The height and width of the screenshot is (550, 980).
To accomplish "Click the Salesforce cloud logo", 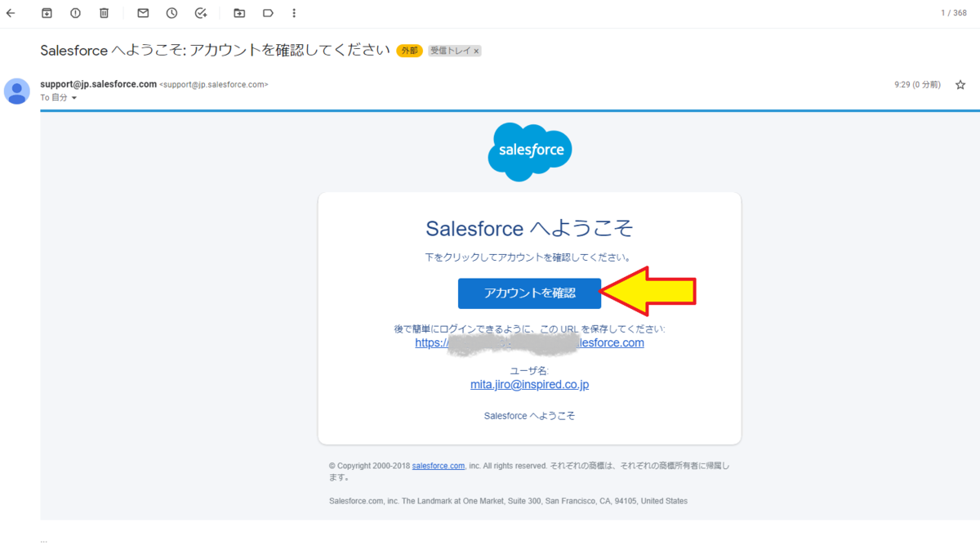I will [530, 151].
